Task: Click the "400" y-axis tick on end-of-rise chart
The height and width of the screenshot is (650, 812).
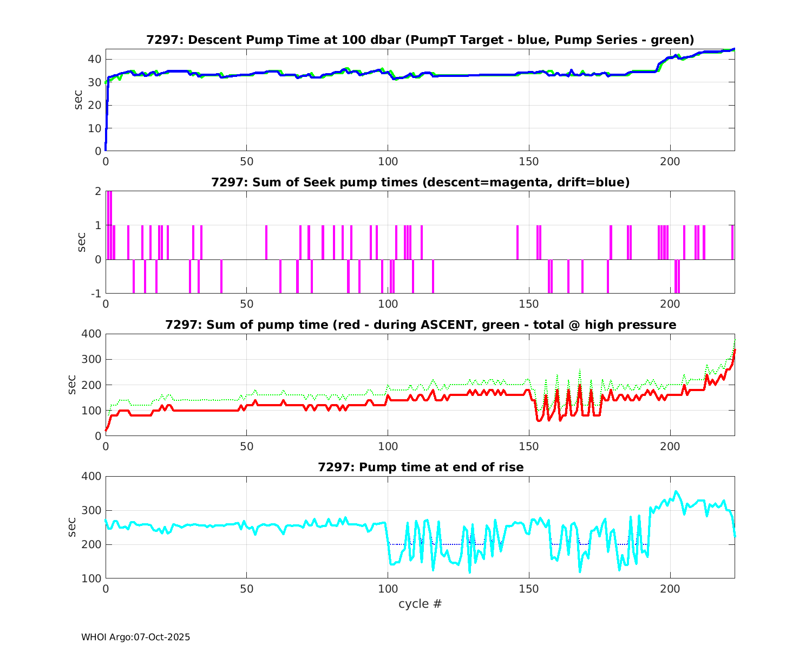Action: pyautogui.click(x=91, y=476)
